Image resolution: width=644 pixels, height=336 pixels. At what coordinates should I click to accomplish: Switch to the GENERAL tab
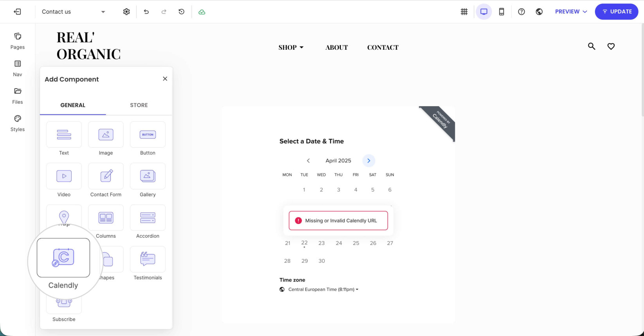(73, 105)
